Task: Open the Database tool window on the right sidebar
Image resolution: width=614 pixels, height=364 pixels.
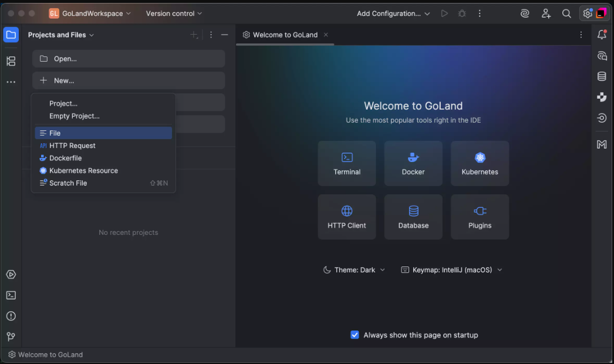Action: tap(601, 76)
